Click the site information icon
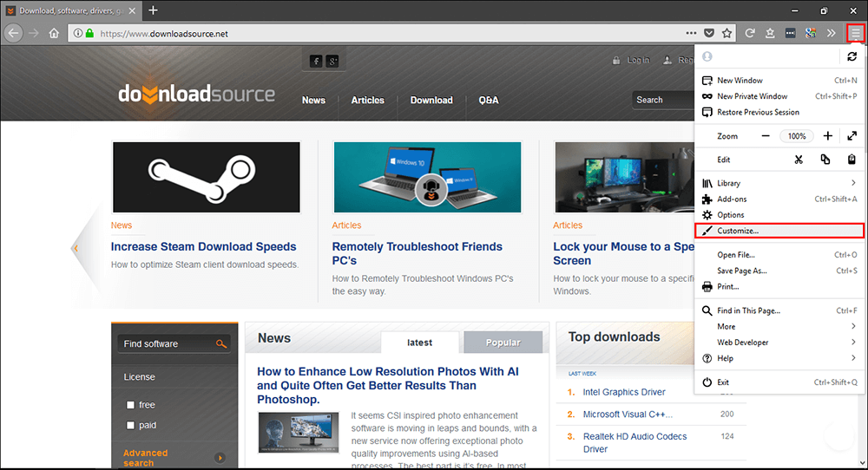The width and height of the screenshot is (868, 470). pos(78,33)
